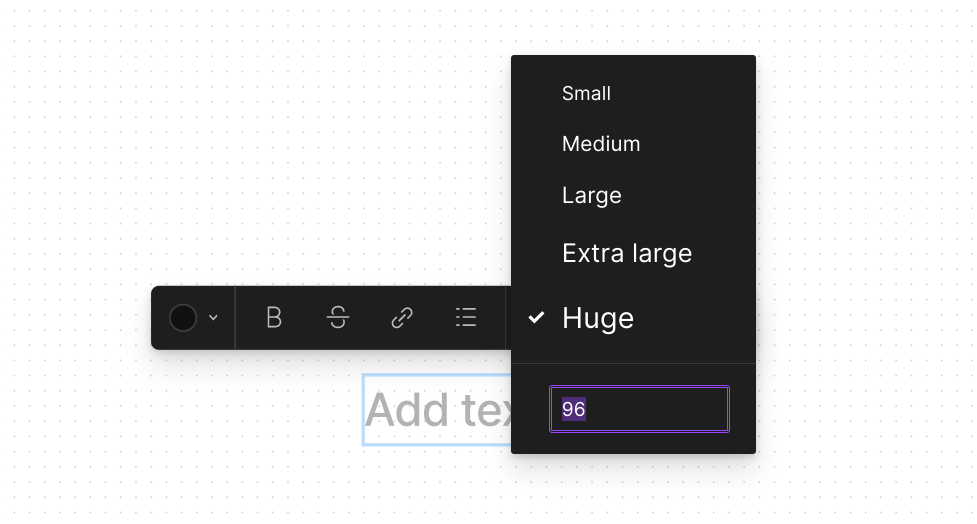This screenshot has height=524, width=977.
Task: Expand the color dropdown chevron
Action: pos(213,318)
